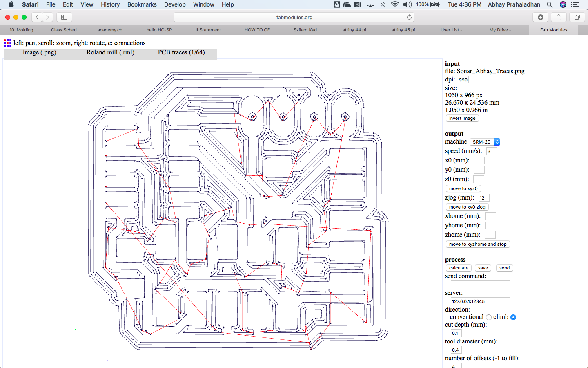Viewport: 588px width, 368px height.
Task: Open the Safari downloads icon
Action: (x=540, y=17)
